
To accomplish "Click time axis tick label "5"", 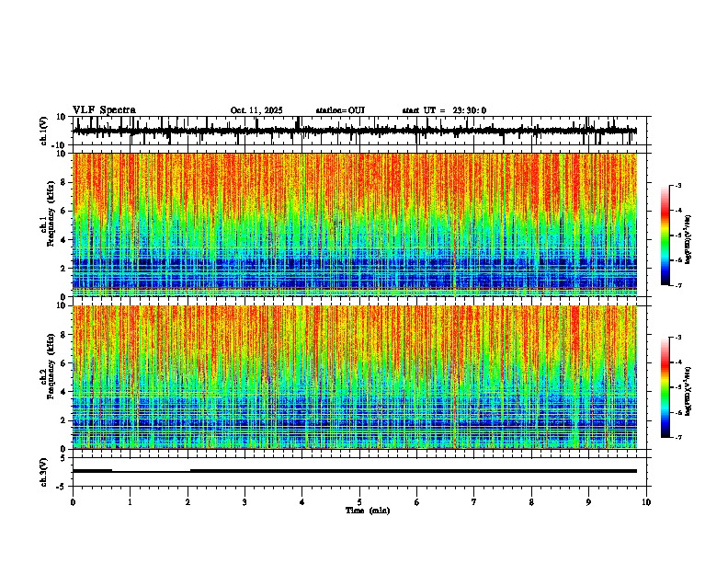I will coord(359,502).
